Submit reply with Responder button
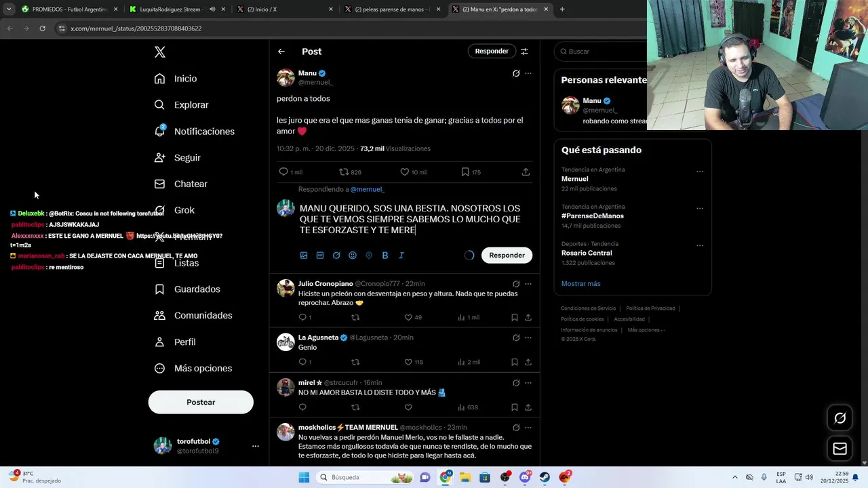Viewport: 868px width, 488px height. pyautogui.click(x=507, y=255)
